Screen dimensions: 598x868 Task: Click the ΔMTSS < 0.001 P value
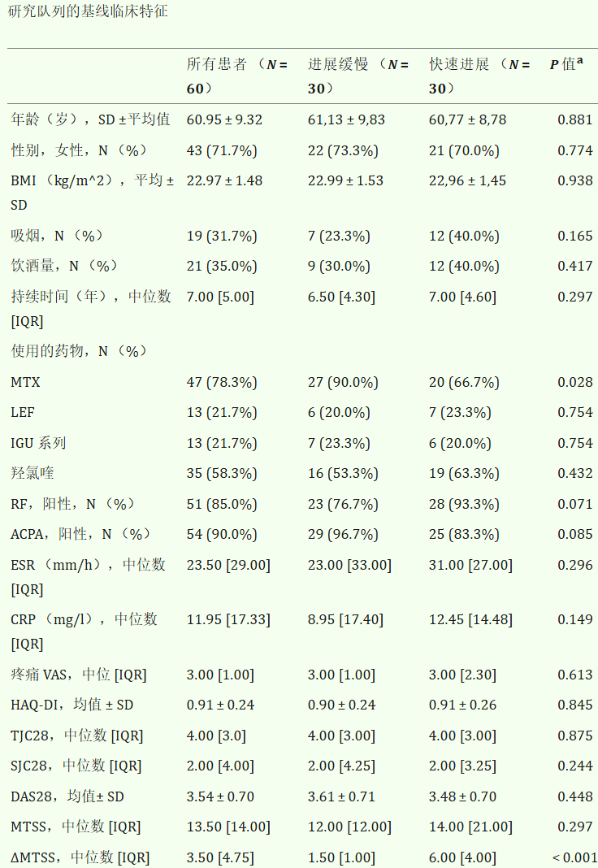click(x=574, y=857)
